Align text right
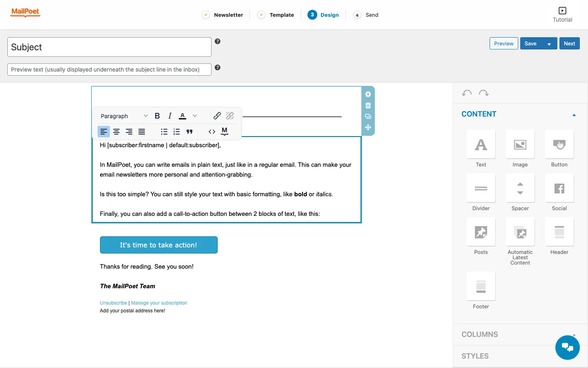Image resolution: width=588 pixels, height=368 pixels. [x=129, y=132]
